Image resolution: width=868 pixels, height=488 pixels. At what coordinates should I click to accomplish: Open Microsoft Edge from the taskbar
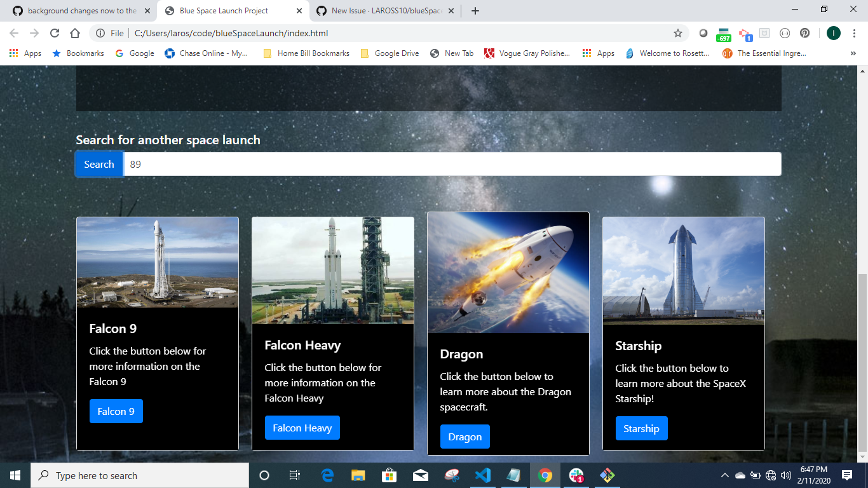327,475
